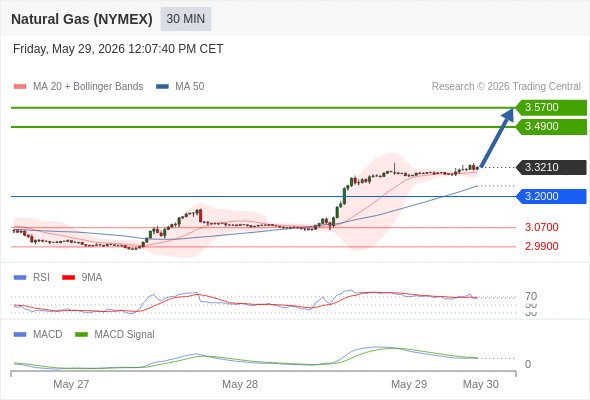The image size is (590, 400).
Task: Click the MACD Signal green legend marker
Action: pos(81,335)
